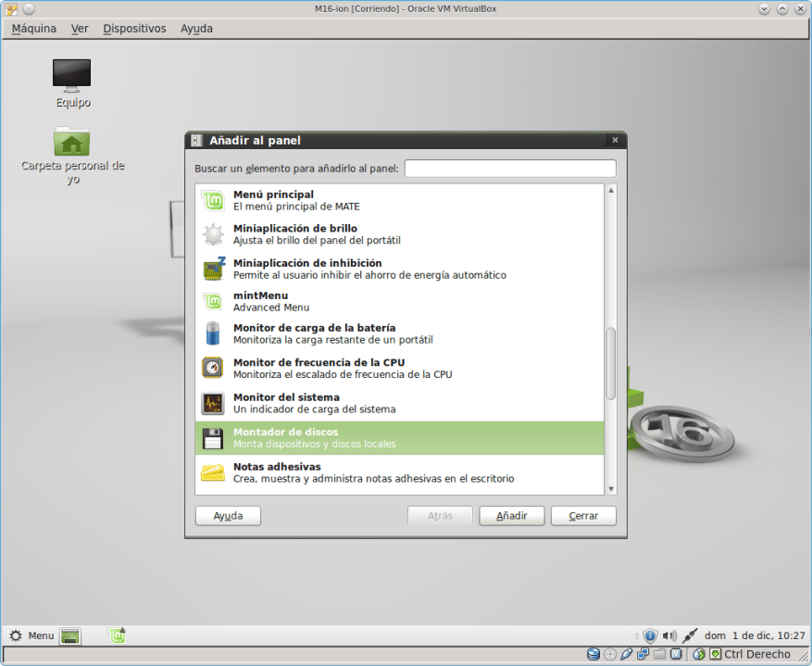The image size is (812, 666).
Task: Select the Menú principal applet icon
Action: point(213,200)
